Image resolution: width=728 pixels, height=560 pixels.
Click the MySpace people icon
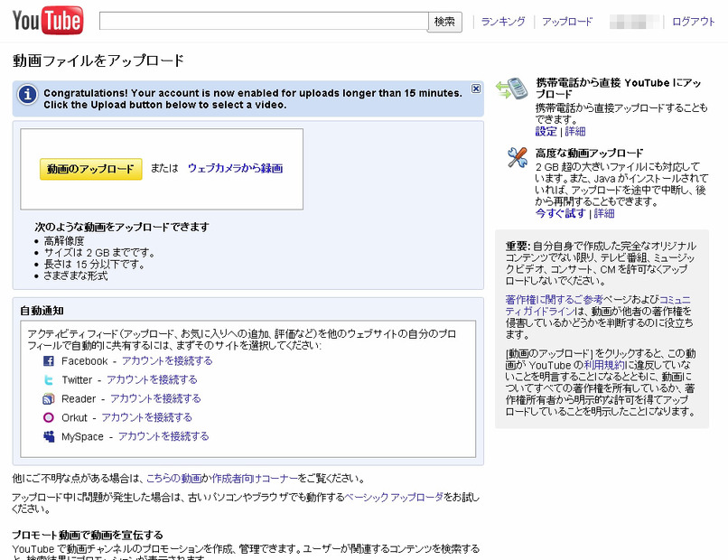point(49,436)
